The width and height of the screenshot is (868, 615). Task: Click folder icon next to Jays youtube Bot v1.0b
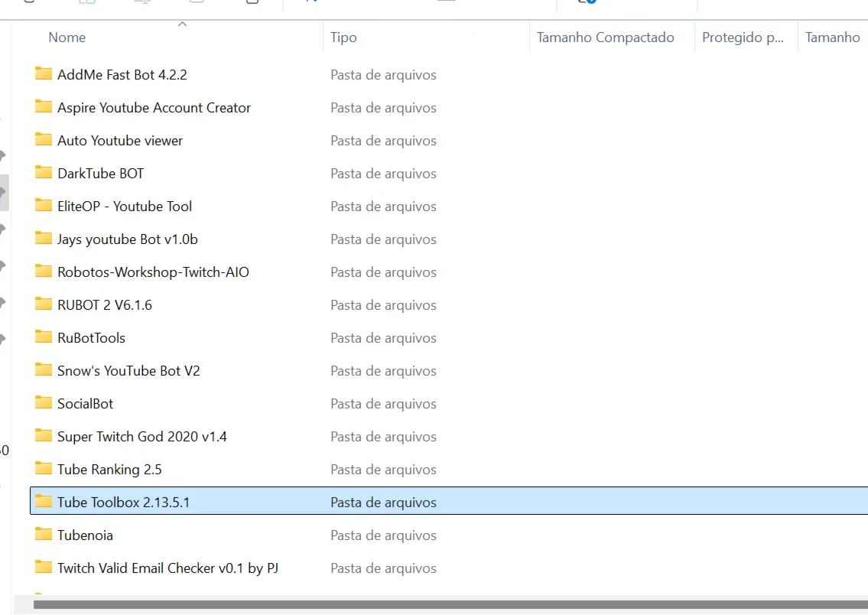coord(43,238)
